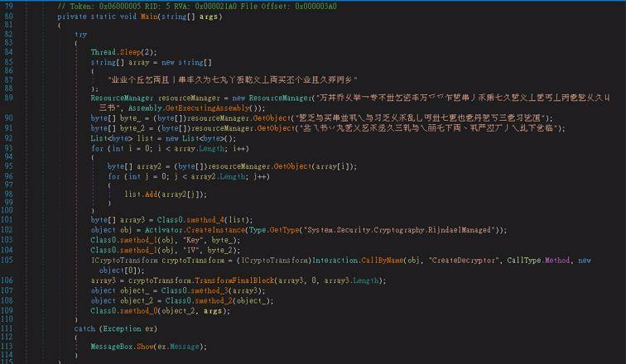
Task: Click the "CreateDecryptor" string literal
Action: pyautogui.click(x=464, y=261)
